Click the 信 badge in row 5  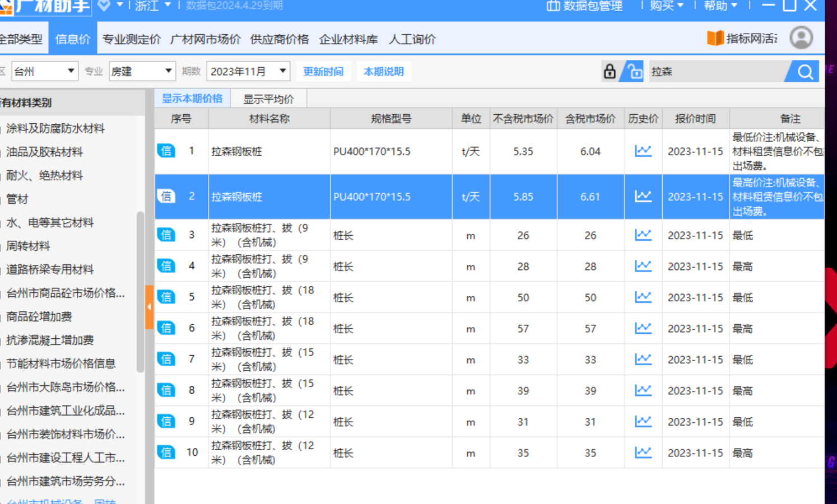pyautogui.click(x=166, y=297)
